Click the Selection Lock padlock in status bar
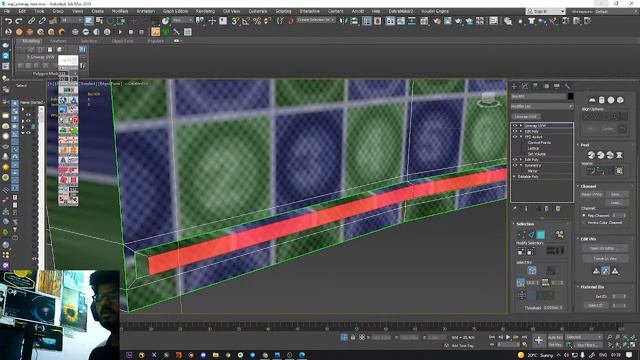 [353, 337]
